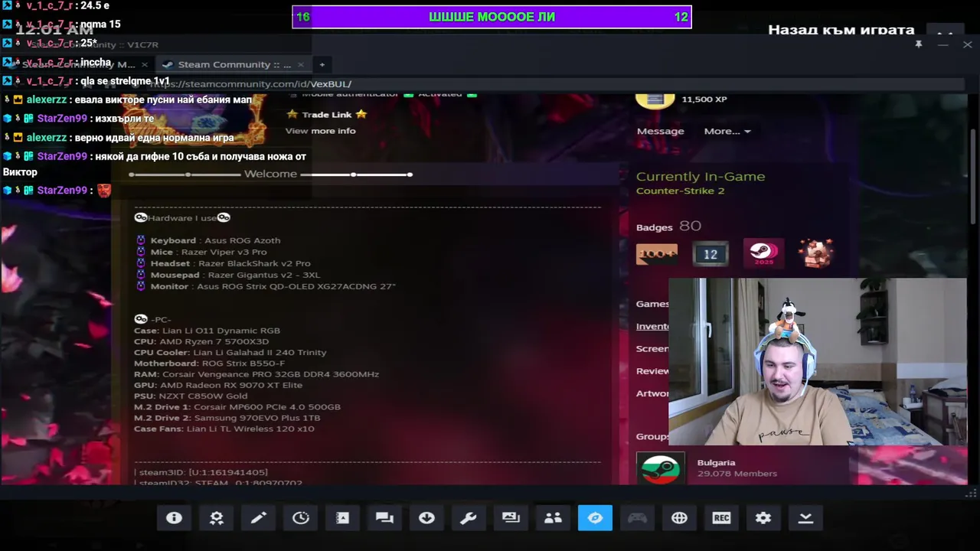
Task: Click 'Keyboard : Asus ROG Azoth' text
Action: click(x=215, y=240)
